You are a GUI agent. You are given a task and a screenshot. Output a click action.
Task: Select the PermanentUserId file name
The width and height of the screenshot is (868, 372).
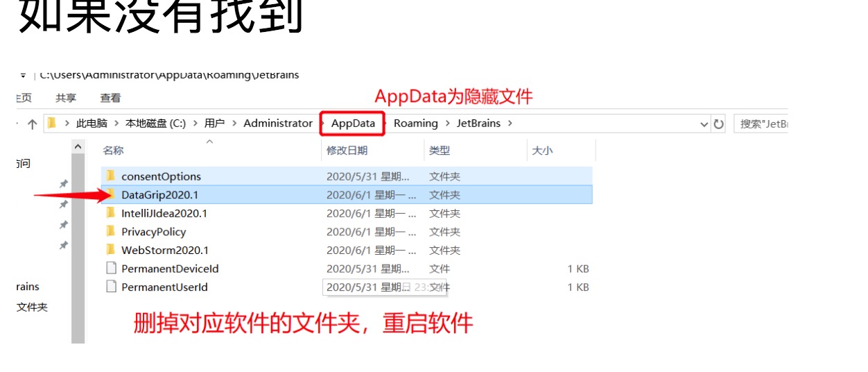point(164,287)
